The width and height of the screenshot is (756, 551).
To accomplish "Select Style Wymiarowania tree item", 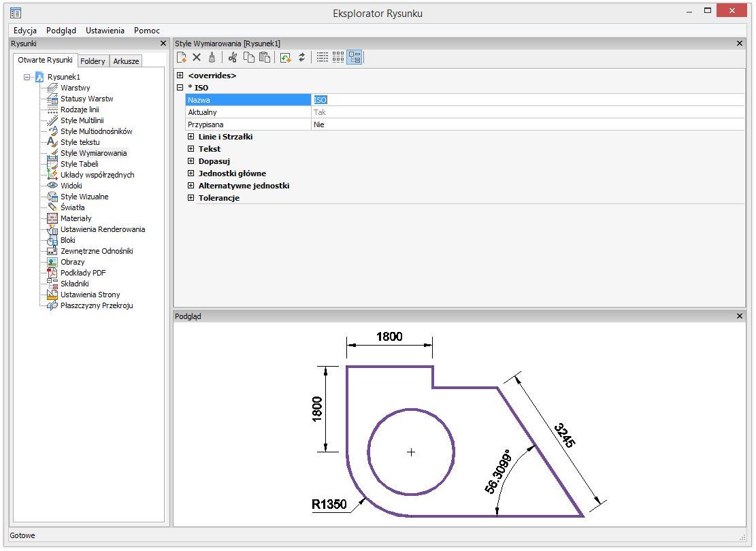I will 93,153.
